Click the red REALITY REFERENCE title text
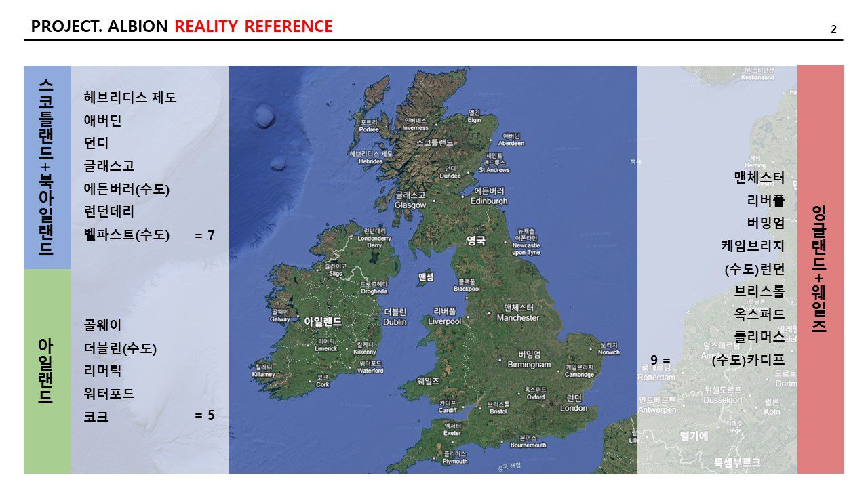The width and height of the screenshot is (868, 488). pyautogui.click(x=254, y=27)
